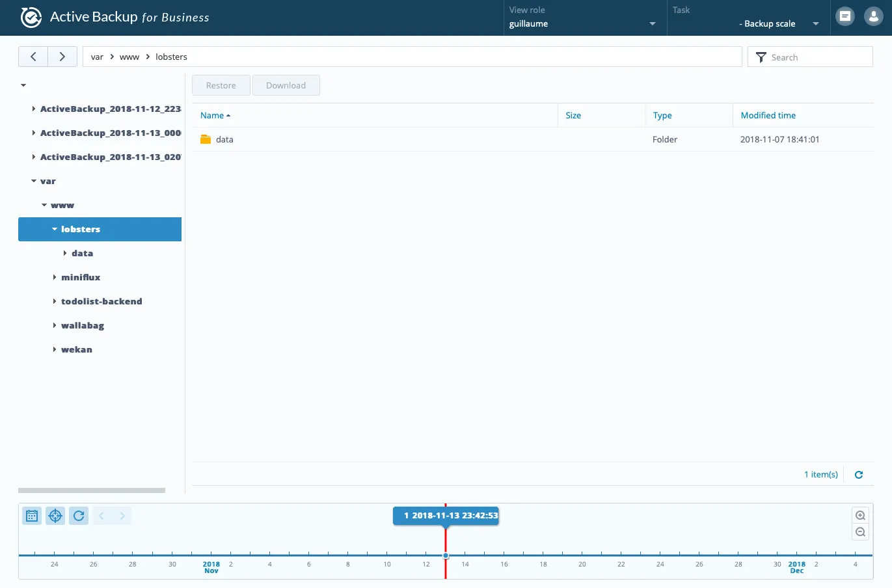Click the Active Backup logo icon

click(x=31, y=18)
